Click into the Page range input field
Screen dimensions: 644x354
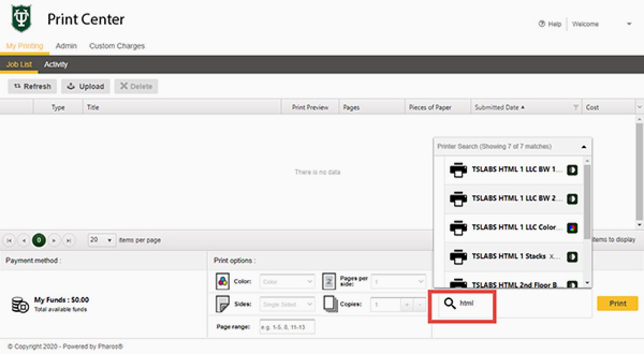(287, 327)
